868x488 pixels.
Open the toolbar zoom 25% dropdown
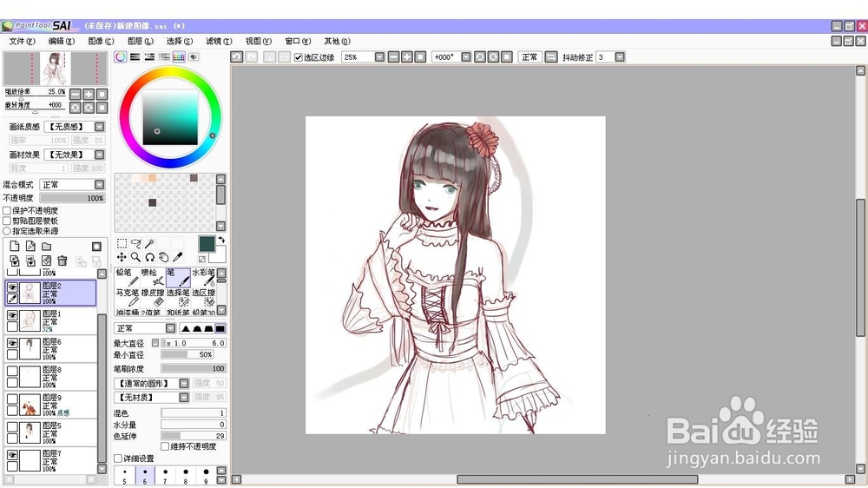pyautogui.click(x=380, y=57)
